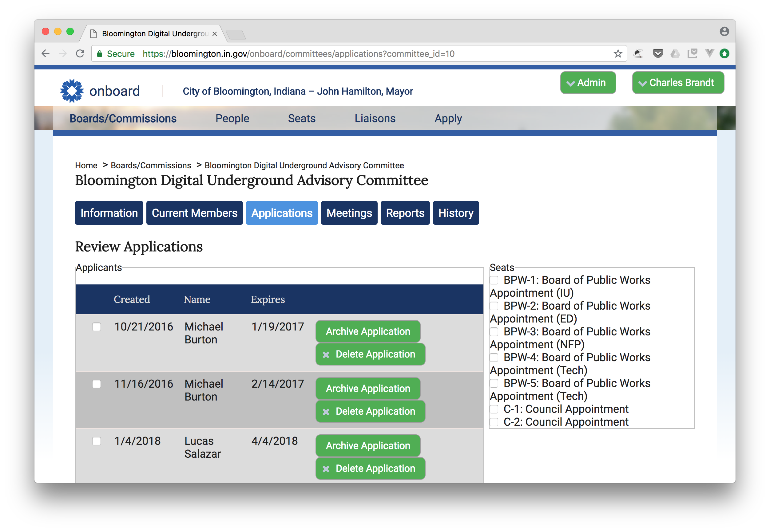Check the Lucas Salazar applicant checkbox
This screenshot has height=532, width=770.
97,441
